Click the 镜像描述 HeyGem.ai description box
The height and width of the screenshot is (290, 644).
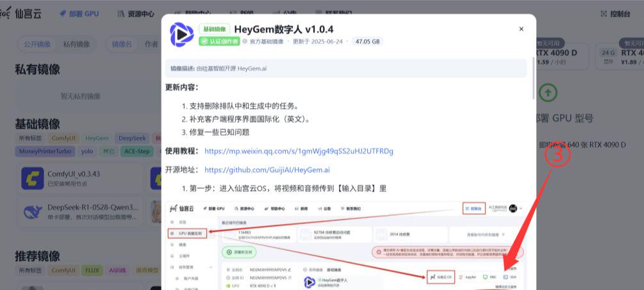[x=346, y=68]
